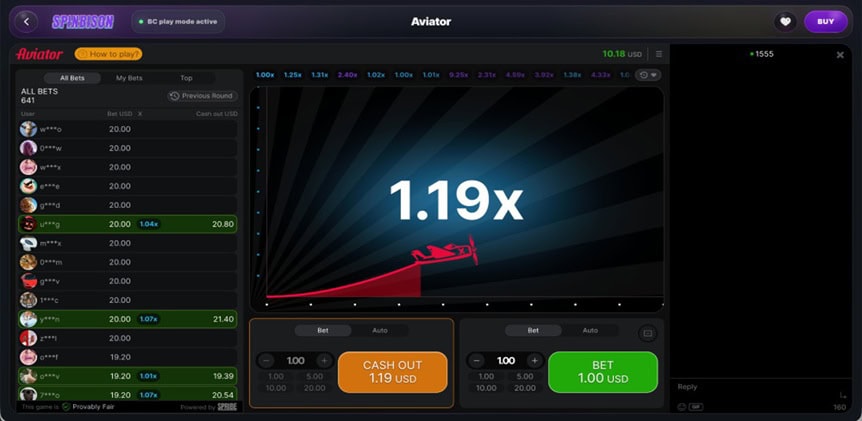This screenshot has width=862, height=421.
Task: Close the chat panel
Action: point(840,54)
